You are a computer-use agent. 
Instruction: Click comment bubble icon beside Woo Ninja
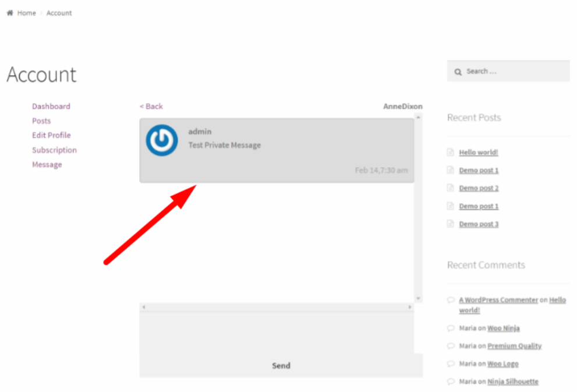pyautogui.click(x=451, y=328)
